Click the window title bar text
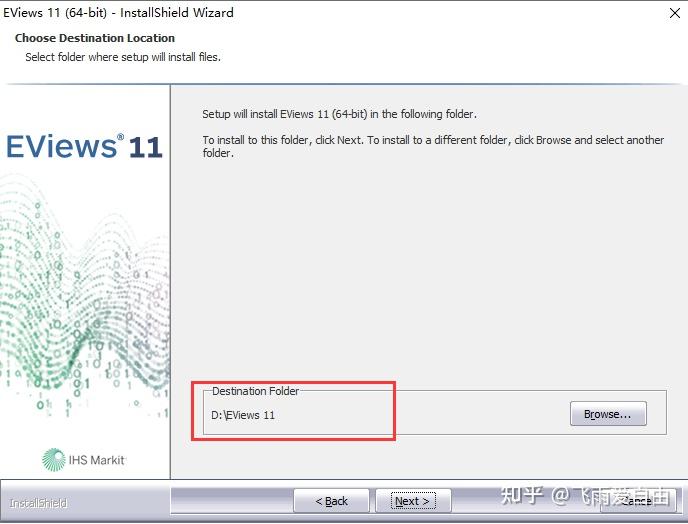Screen dimensions: 688x524 118,13
